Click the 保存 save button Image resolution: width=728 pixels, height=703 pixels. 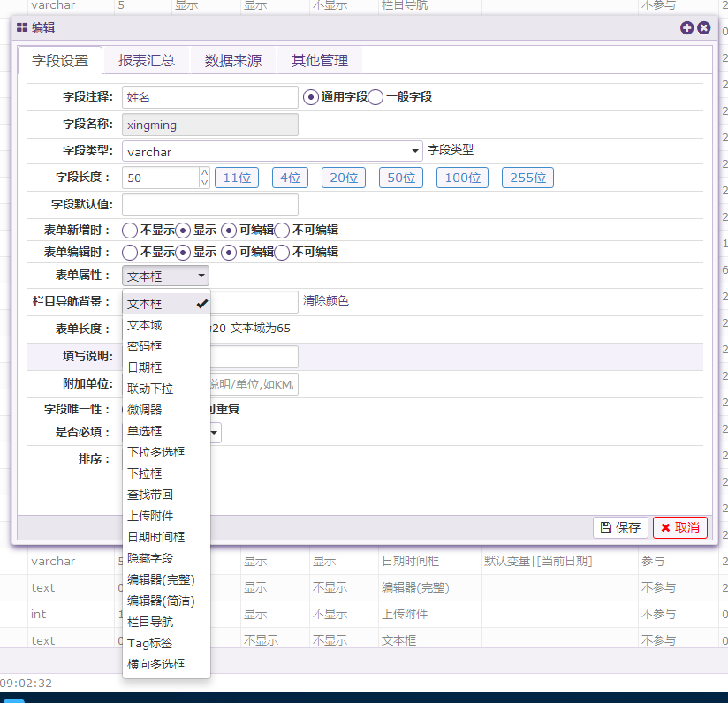click(620, 527)
